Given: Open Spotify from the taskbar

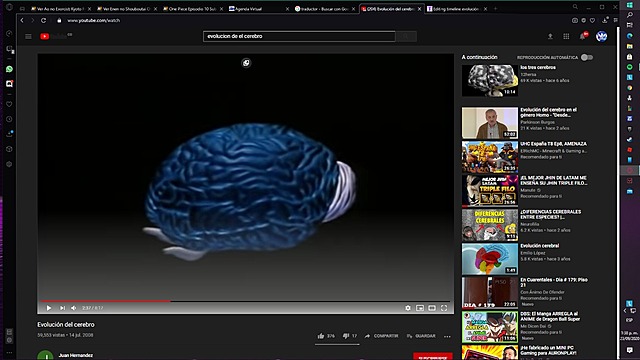Looking at the screenshot, I should pyautogui.click(x=630, y=67).
